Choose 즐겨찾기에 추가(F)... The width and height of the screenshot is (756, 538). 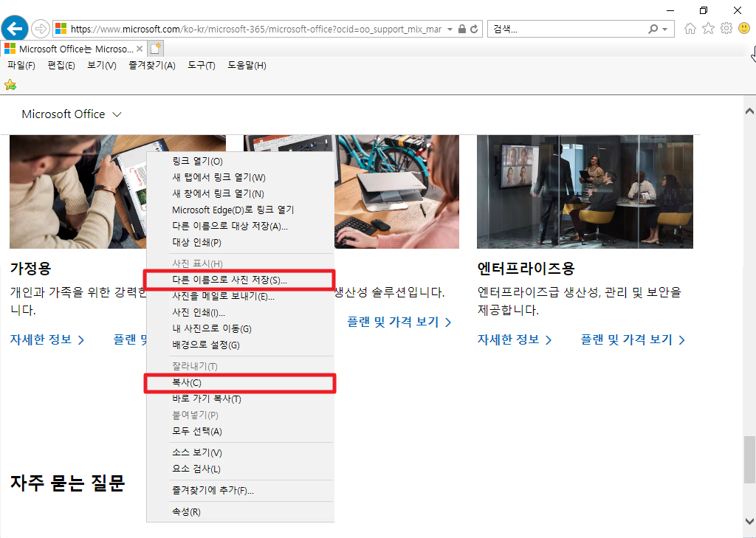240,490
